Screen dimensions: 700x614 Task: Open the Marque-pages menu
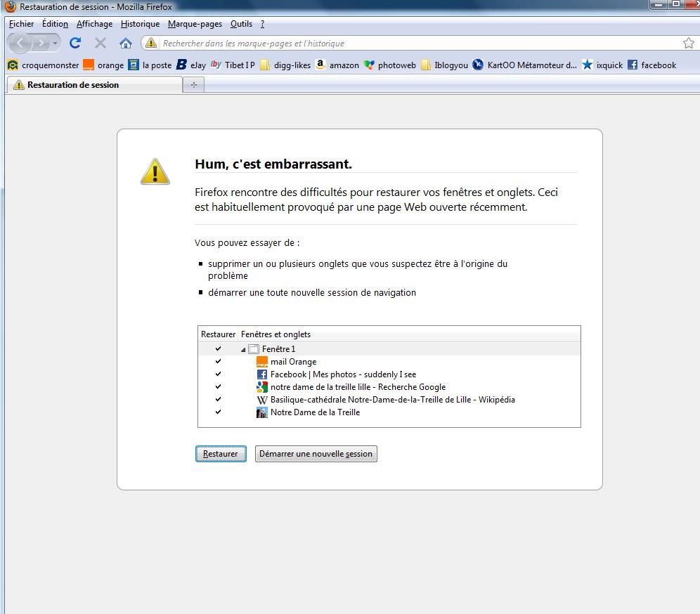point(195,24)
